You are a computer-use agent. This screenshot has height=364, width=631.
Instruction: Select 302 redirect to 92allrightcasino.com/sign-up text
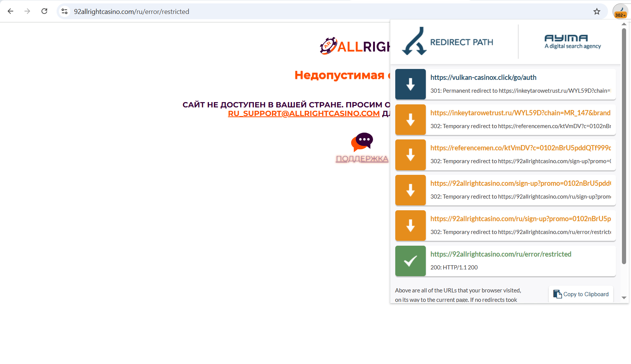520,161
